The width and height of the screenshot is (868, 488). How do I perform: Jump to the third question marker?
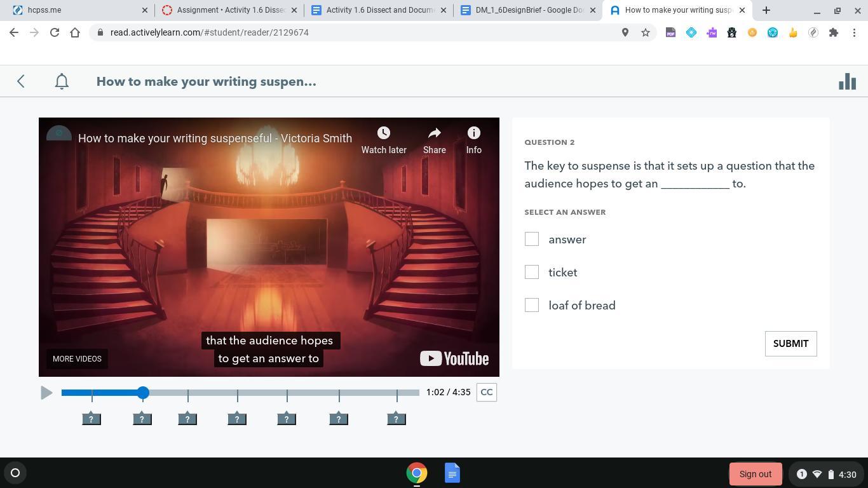187,419
